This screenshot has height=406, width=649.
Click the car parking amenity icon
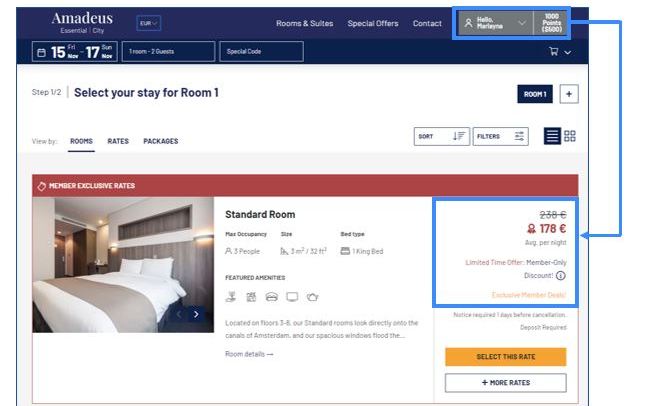coord(272,297)
